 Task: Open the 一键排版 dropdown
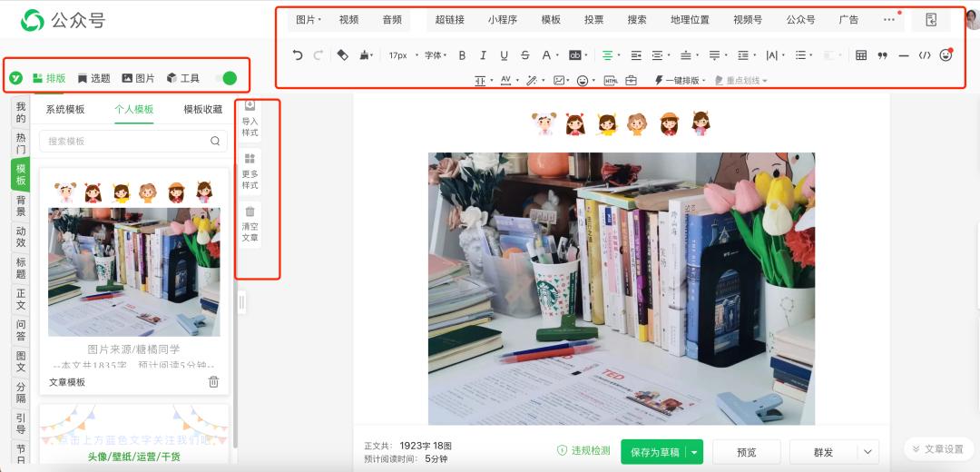(680, 80)
